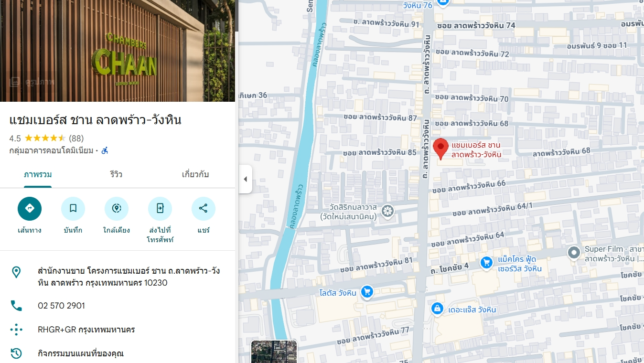Select the ภาพรวม overview tab

[38, 174]
